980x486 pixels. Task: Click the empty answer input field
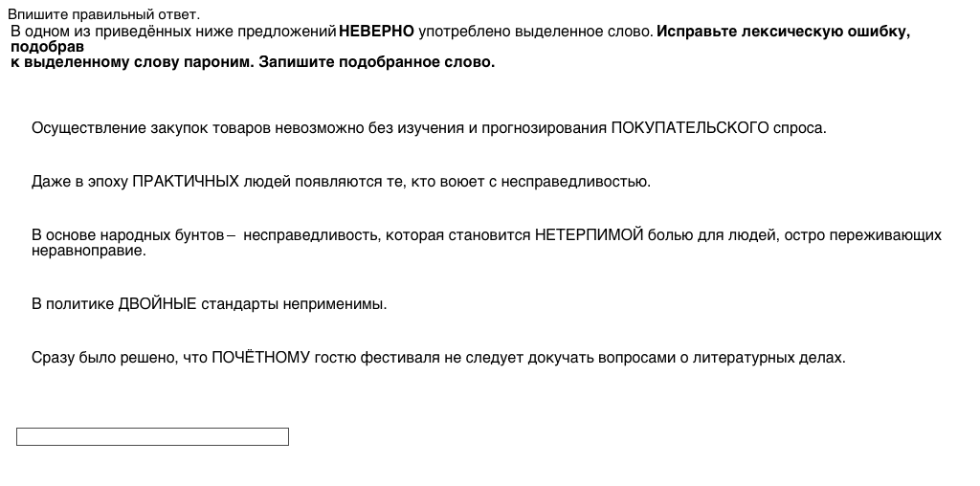click(152, 437)
